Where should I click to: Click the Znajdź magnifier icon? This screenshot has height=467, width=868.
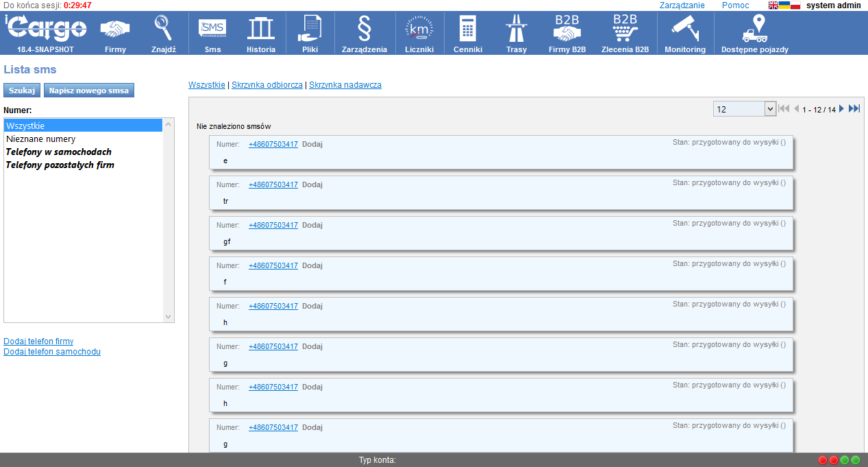[164, 29]
